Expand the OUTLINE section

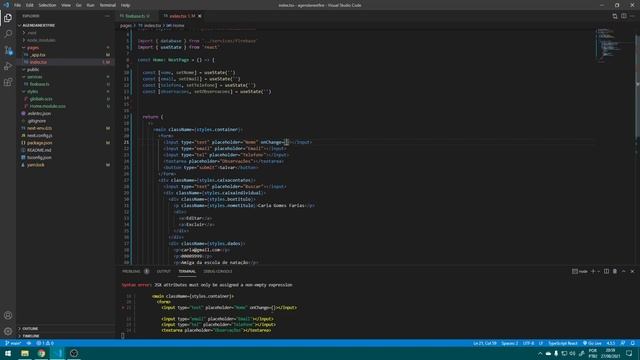(29, 329)
